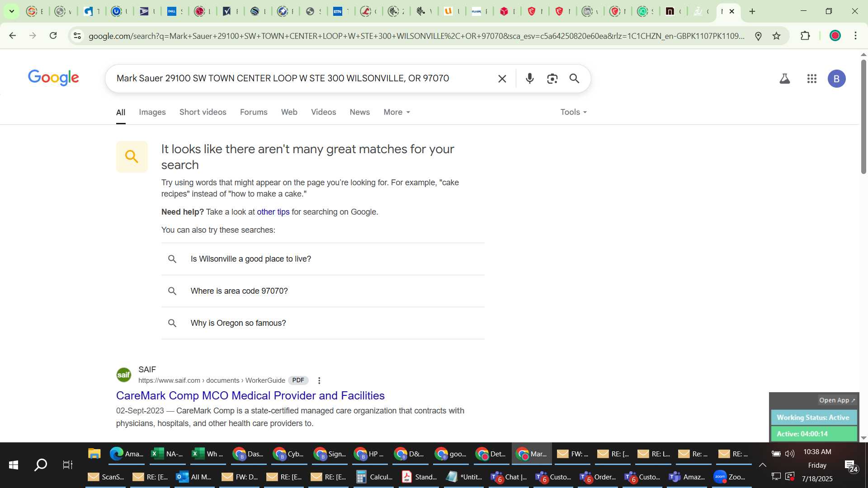The width and height of the screenshot is (868, 488).
Task: Expand the More search filters dropdown
Action: (x=396, y=112)
